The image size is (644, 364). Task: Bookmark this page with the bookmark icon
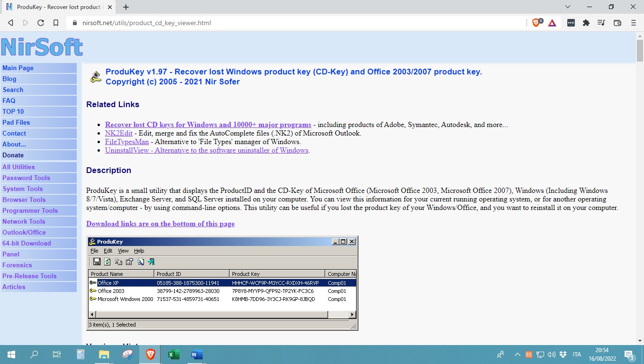point(56,23)
